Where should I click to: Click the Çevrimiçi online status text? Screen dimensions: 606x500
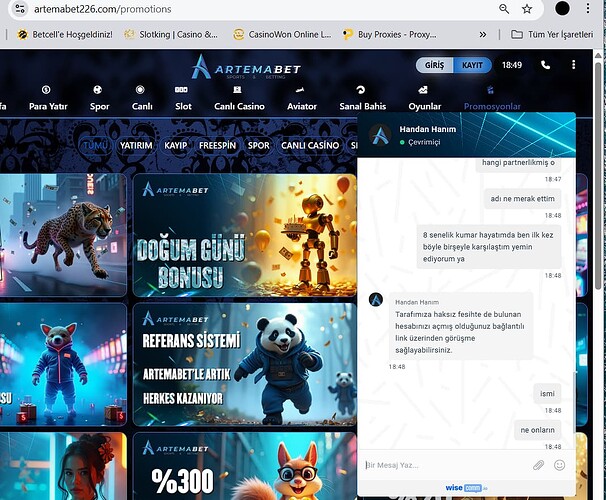[x=424, y=142]
